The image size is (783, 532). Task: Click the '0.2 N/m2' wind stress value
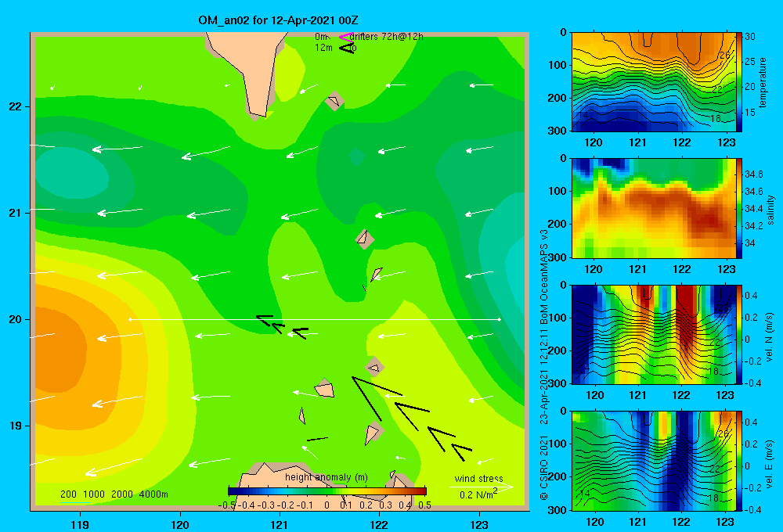point(478,494)
